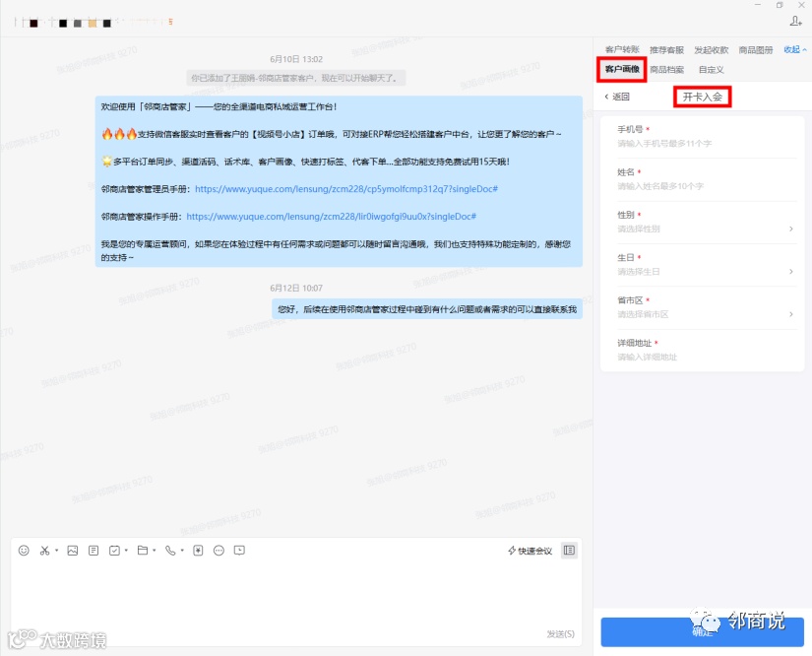This screenshot has height=656, width=812.
Task: Open the emoji picker in chat toolbar
Action: [24, 551]
